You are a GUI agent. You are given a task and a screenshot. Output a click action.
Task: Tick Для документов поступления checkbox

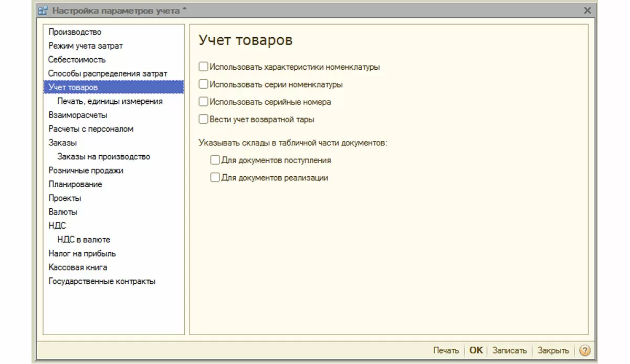coord(215,160)
